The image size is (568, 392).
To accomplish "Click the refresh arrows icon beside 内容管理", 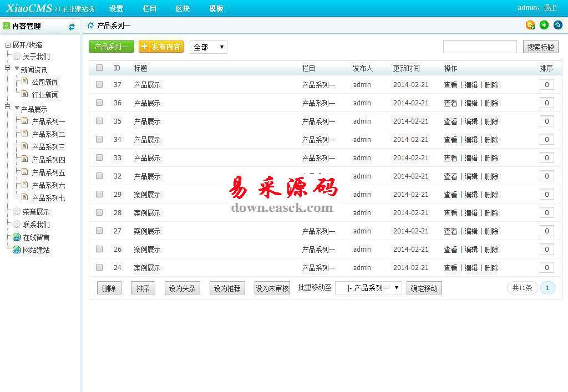I will [x=72, y=27].
